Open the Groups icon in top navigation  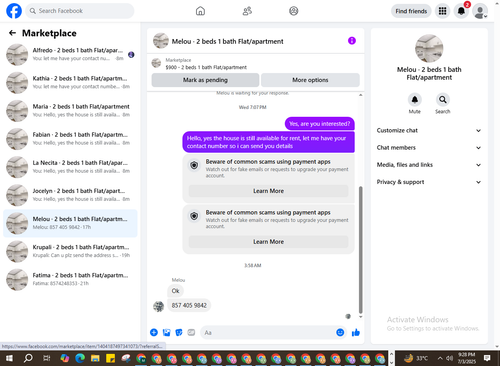294,11
